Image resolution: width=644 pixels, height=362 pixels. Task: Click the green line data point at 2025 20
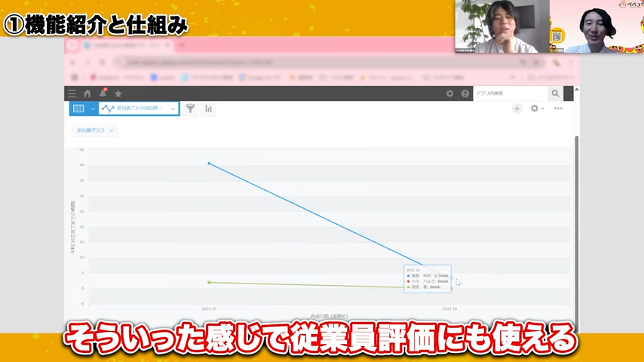click(209, 283)
